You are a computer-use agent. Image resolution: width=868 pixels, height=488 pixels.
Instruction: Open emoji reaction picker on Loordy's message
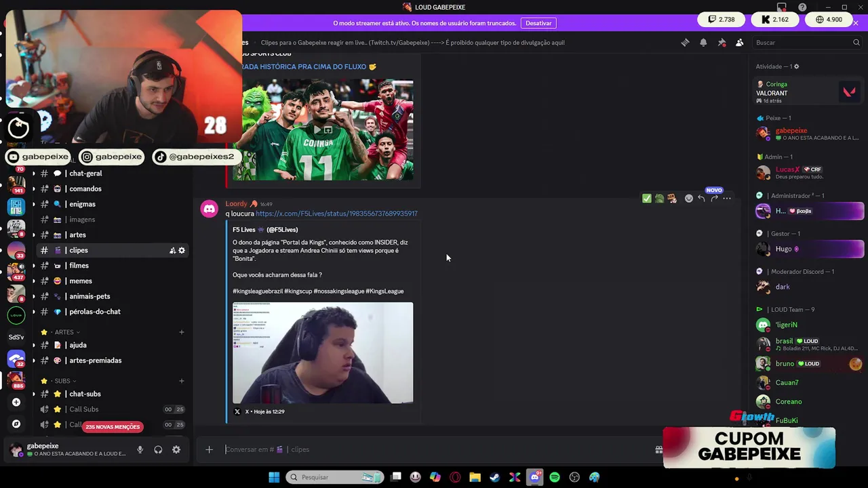pos(689,199)
